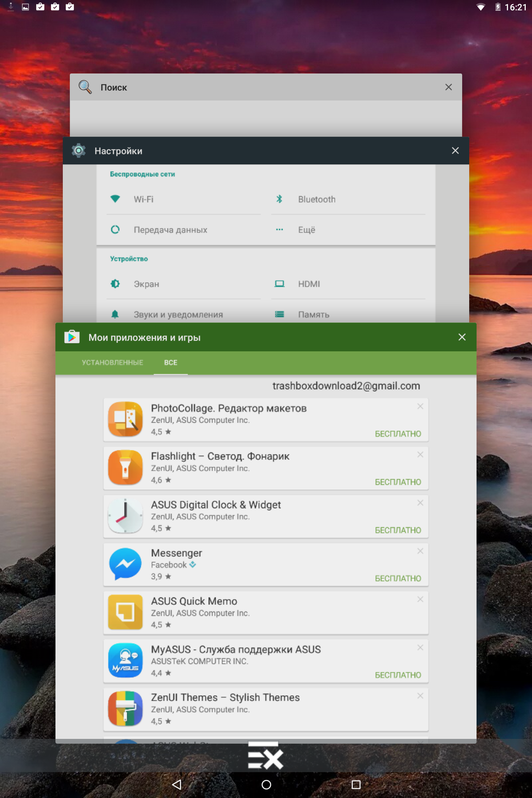Image resolution: width=532 pixels, height=798 pixels.
Task: Tap the Настройки card title
Action: point(118,151)
